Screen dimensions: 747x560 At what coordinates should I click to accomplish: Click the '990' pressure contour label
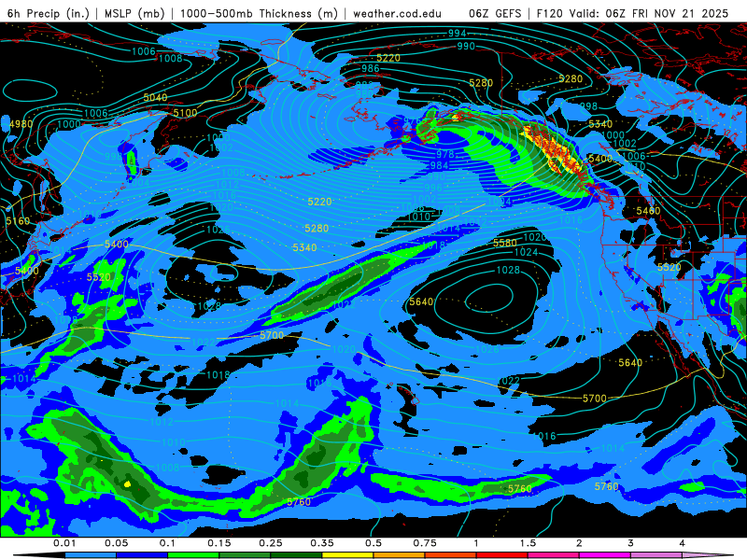(x=466, y=46)
